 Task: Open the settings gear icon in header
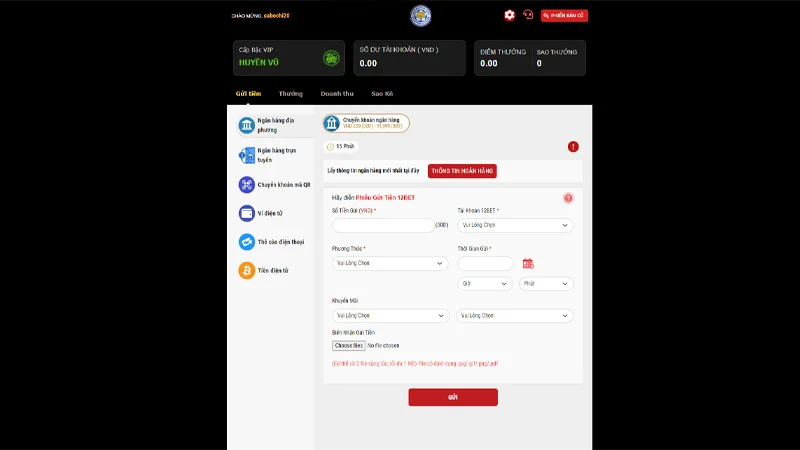point(509,15)
